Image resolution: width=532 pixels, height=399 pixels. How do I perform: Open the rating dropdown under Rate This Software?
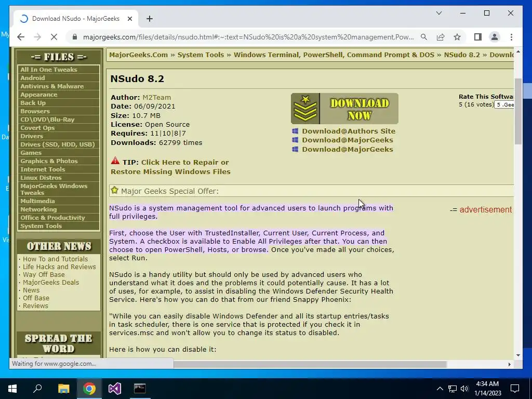pyautogui.click(x=504, y=105)
